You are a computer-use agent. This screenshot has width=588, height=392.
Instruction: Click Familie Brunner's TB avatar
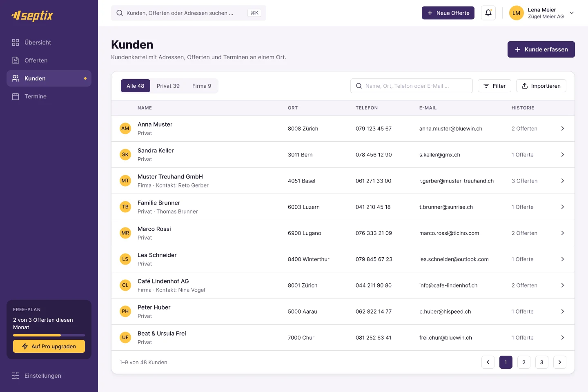pyautogui.click(x=125, y=207)
